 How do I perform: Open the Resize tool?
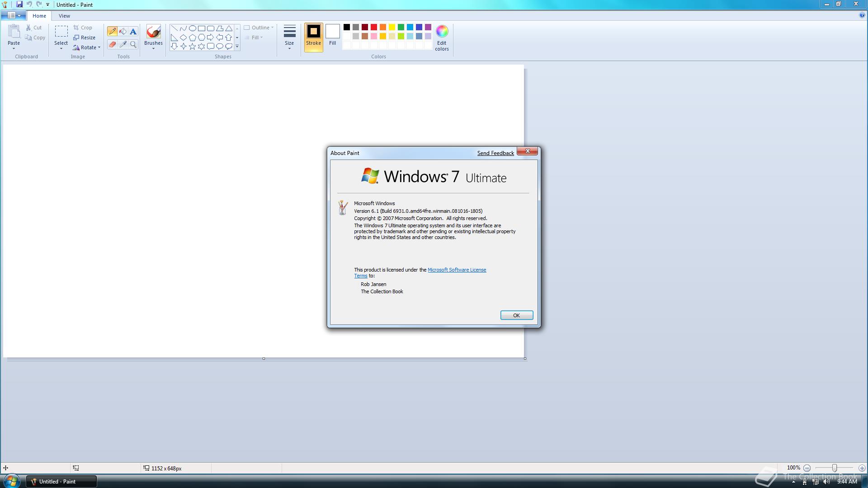tap(84, 38)
